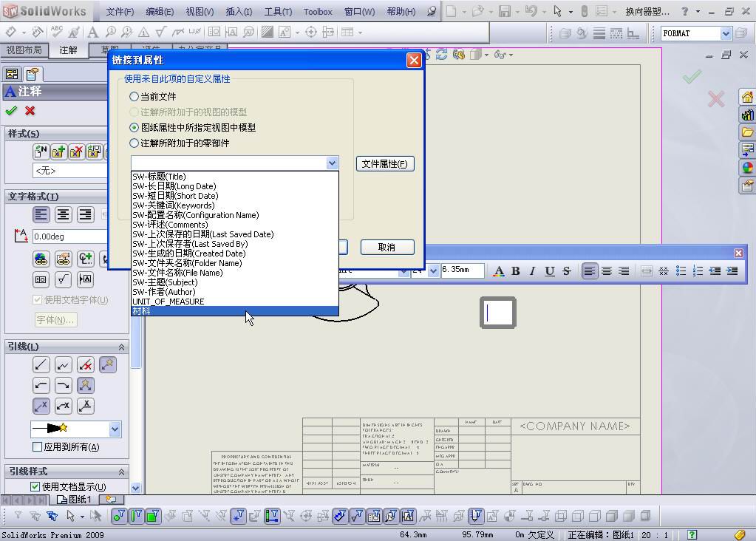Click bullet list icon in formatting toolbar
Screen dimensions: 756x541
681,271
